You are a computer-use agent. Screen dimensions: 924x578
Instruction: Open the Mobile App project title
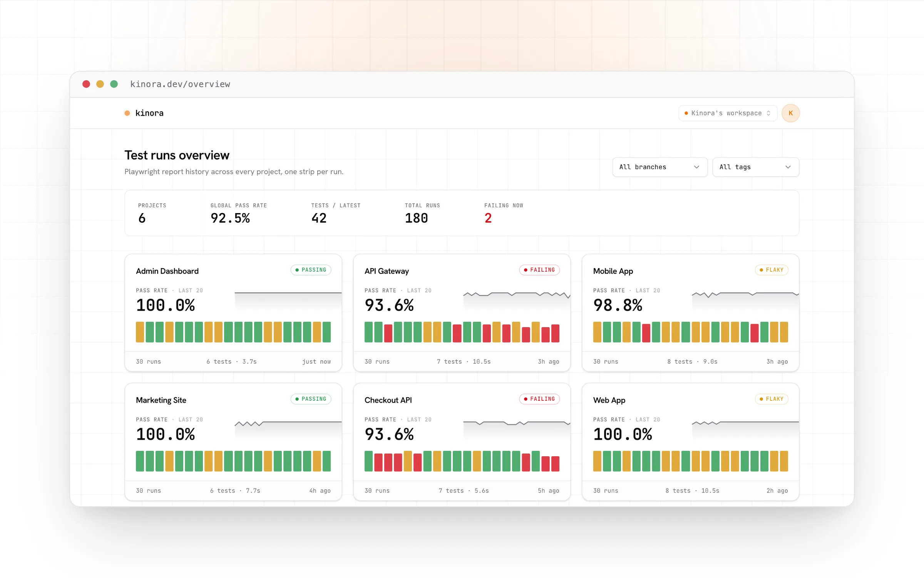(x=613, y=271)
